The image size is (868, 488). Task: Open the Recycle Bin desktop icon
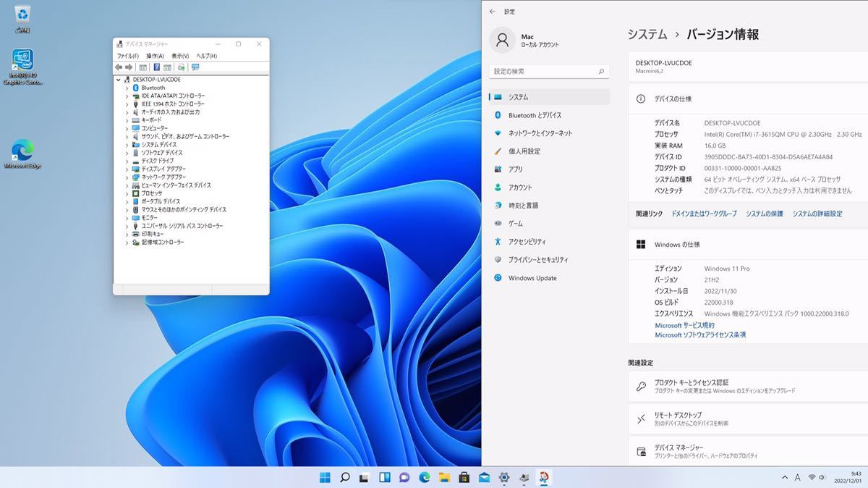(x=22, y=17)
